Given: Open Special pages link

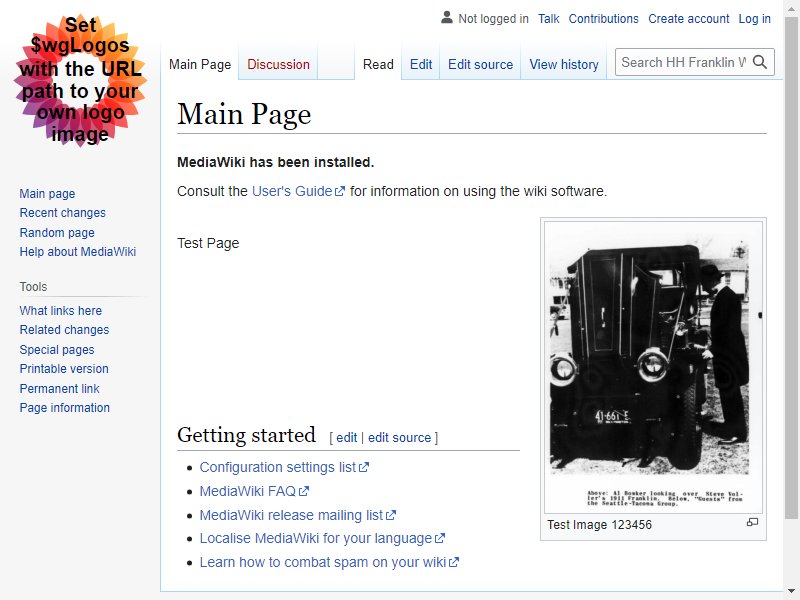Looking at the screenshot, I should tap(57, 350).
